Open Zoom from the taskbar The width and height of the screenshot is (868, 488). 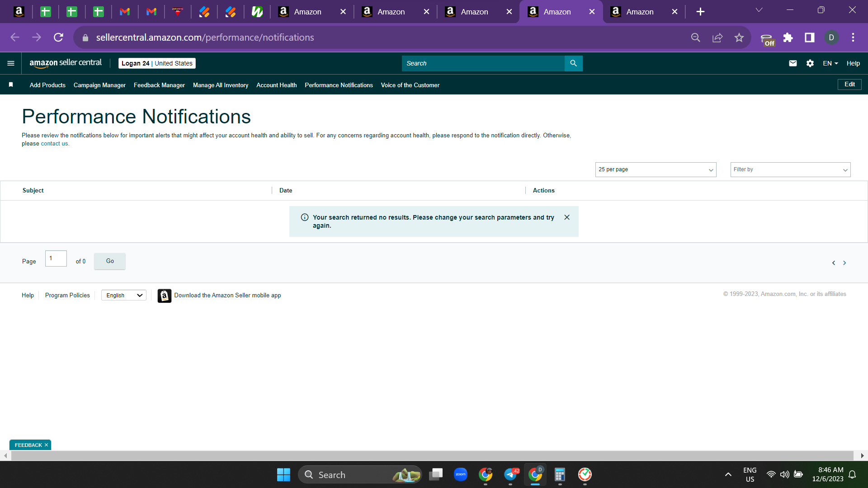(461, 474)
